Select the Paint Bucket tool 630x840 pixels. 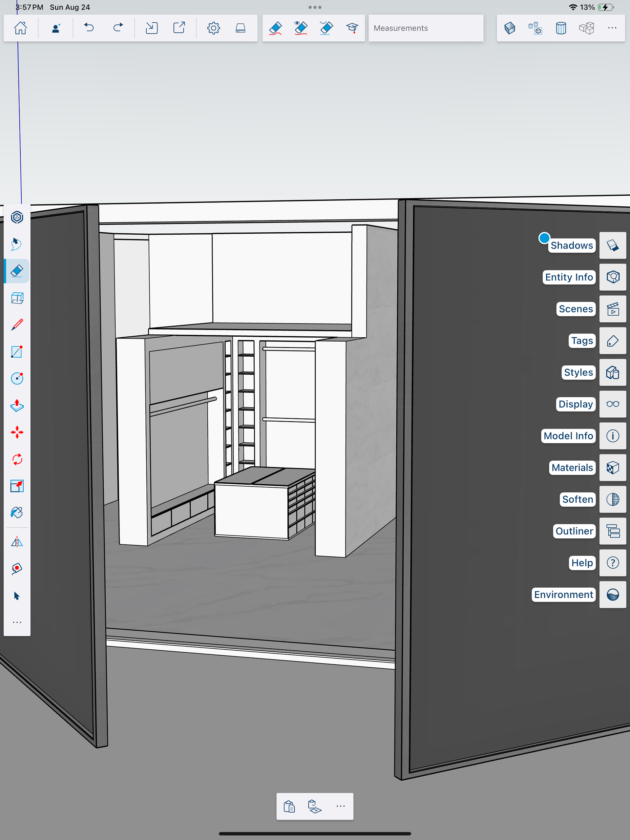point(17,513)
